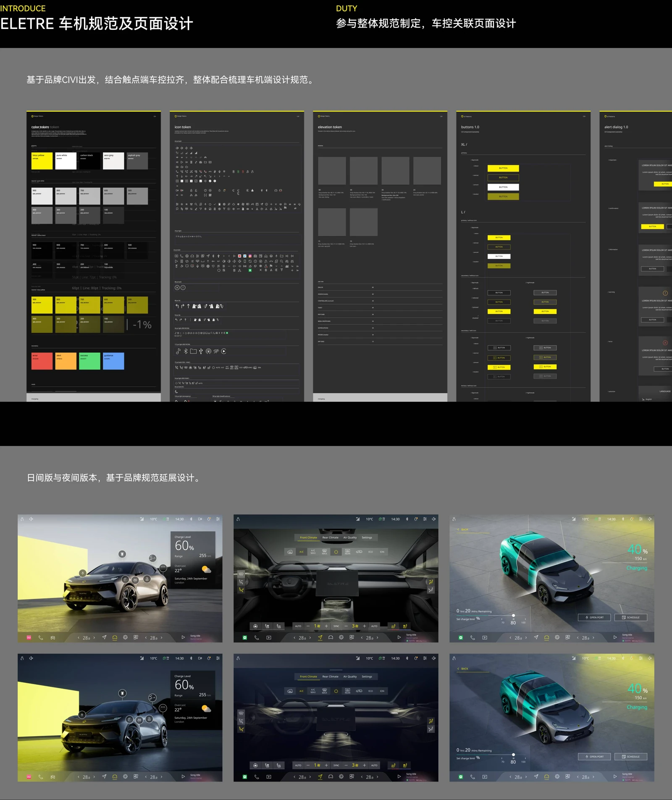Screen dimensions: 672x800
Task: Tap the charging bolt hotspot on daytime home screen
Action: 83,573
